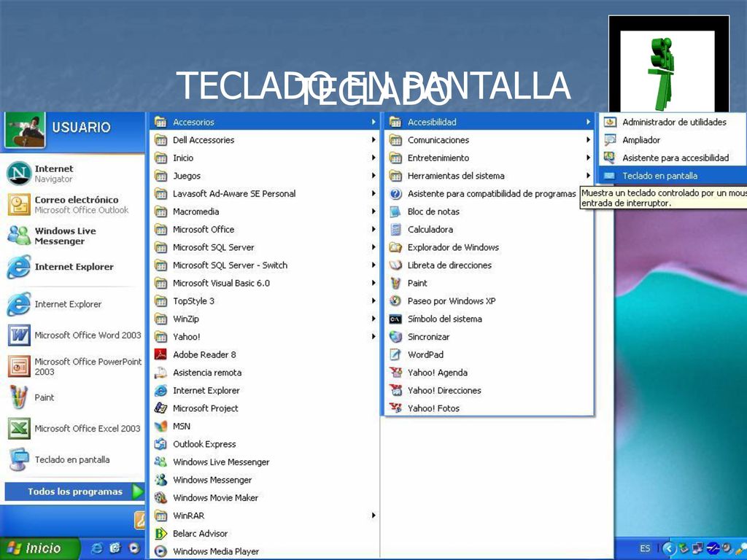This screenshot has height=560, width=747.
Task: Open Windows Movie Maker icon
Action: tap(160, 497)
